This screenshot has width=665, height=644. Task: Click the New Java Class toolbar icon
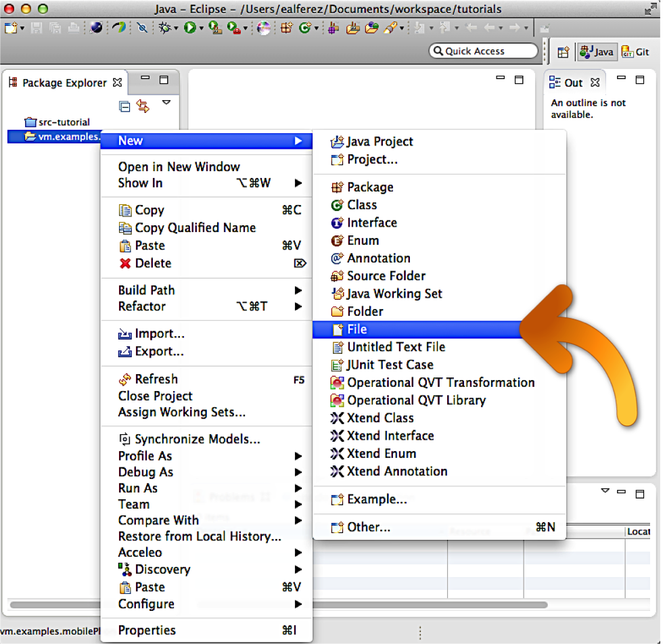pyautogui.click(x=305, y=28)
